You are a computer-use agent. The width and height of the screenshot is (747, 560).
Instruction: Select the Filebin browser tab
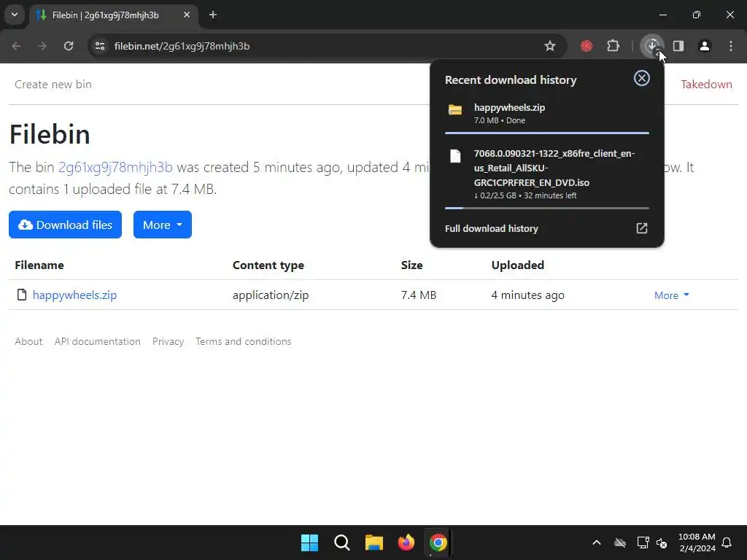114,15
